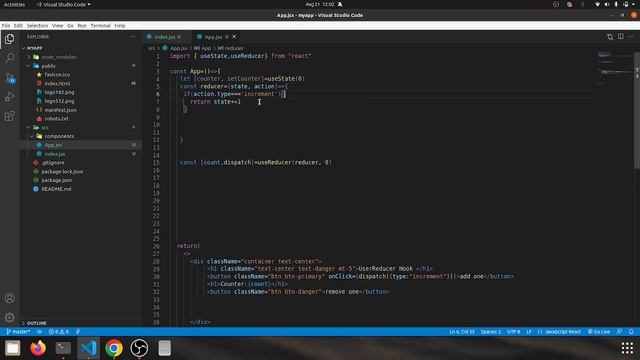Open package-lock.json file
Screen dimensions: 640x360
tap(62, 171)
